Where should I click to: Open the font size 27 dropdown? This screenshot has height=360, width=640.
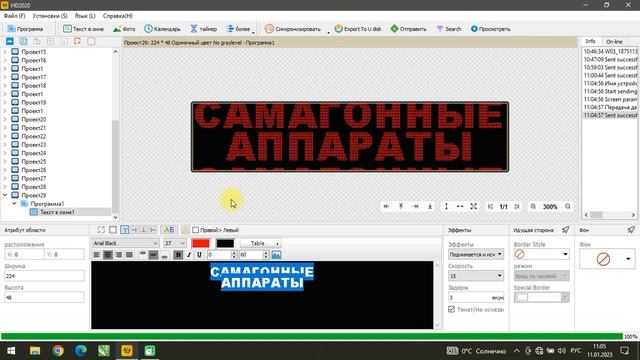tap(175, 243)
